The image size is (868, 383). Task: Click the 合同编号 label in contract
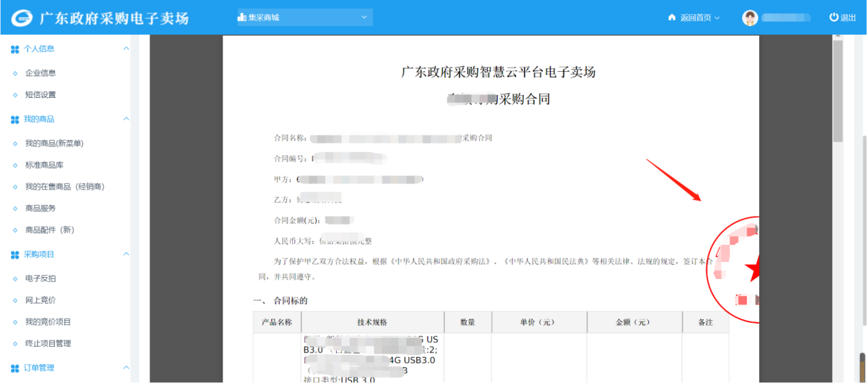[290, 159]
